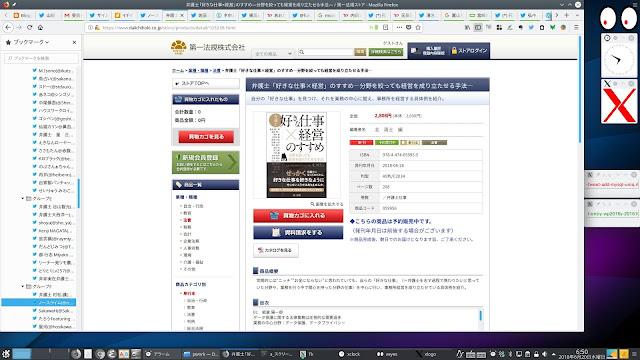Screen dimensions: 640x360
Task: Open the ストアログイン button
Action: (469, 51)
